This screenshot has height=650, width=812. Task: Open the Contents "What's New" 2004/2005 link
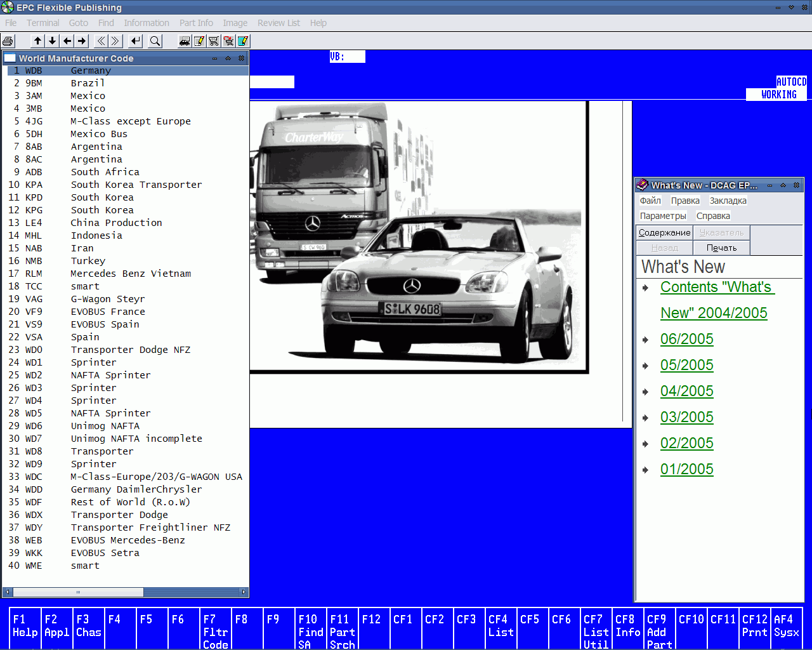point(717,300)
